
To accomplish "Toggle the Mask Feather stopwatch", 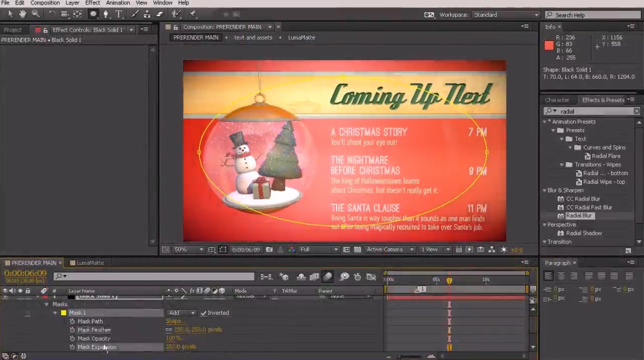I will [72, 330].
